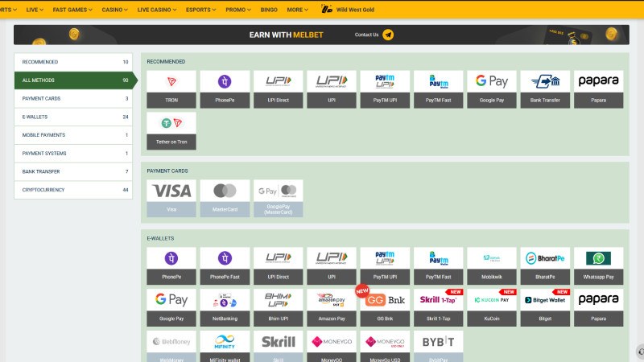Pick the MoneyGO USD tile
The image size is (644, 362).
pyautogui.click(x=385, y=346)
